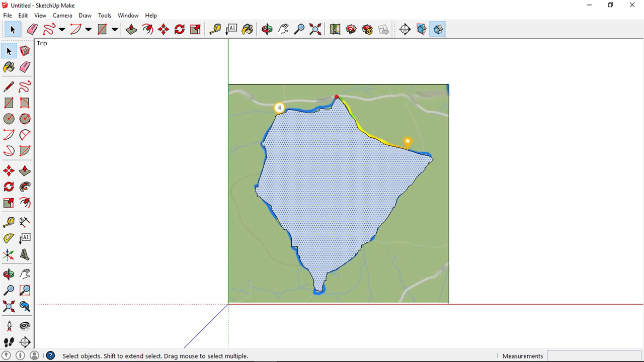Select Push/Pull in top toolbar
This screenshot has height=362, width=644.
coord(131,29)
